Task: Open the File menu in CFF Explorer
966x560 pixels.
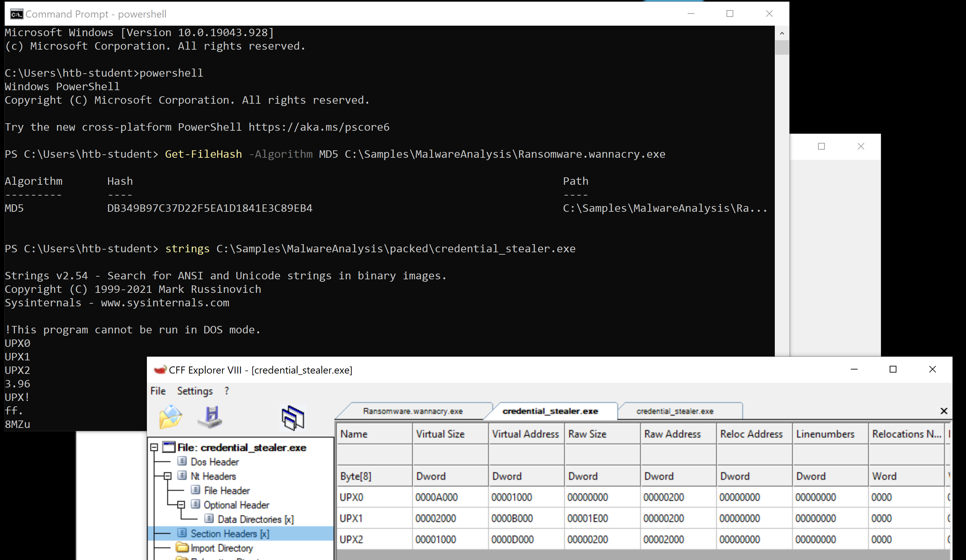Action: pos(158,391)
